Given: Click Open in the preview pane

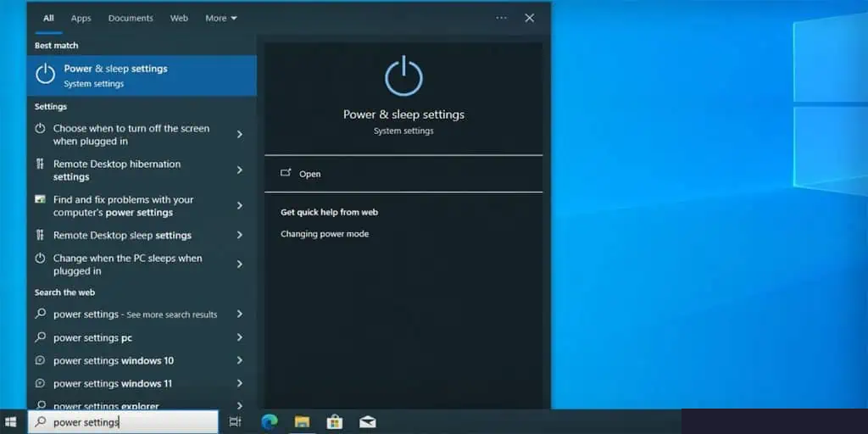Looking at the screenshot, I should (x=309, y=174).
